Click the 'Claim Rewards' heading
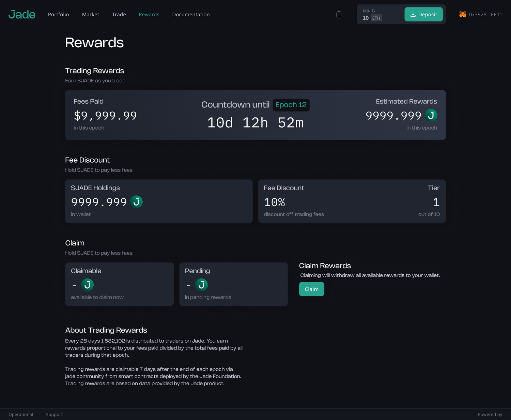511x420 pixels. (x=325, y=265)
